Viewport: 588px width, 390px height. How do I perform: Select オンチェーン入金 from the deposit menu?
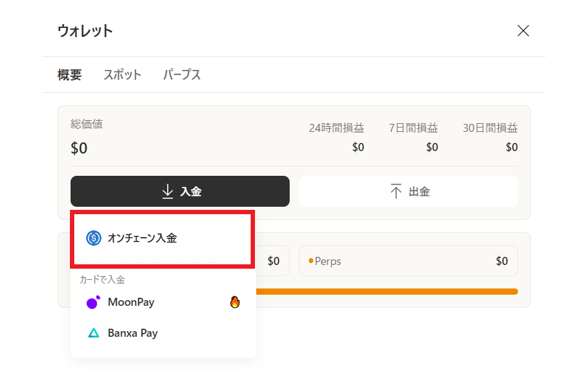click(142, 238)
